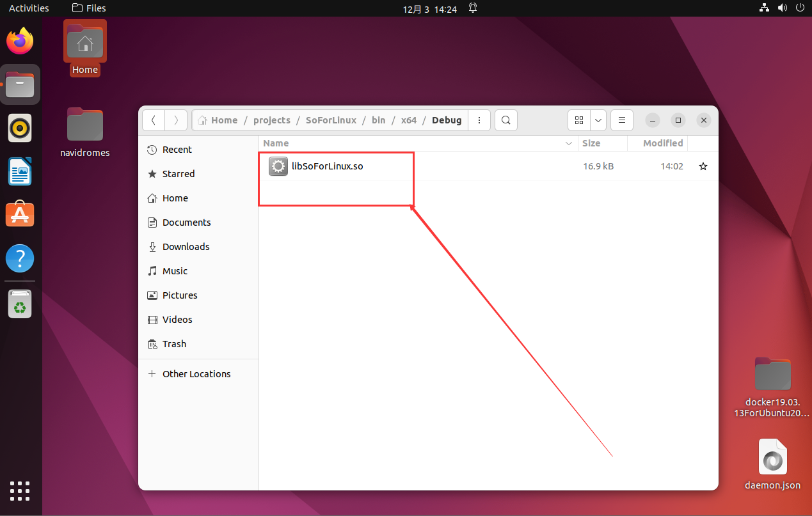Viewport: 812px width, 516px height.
Task: Star the libSoForLinux.so file
Action: 703,166
